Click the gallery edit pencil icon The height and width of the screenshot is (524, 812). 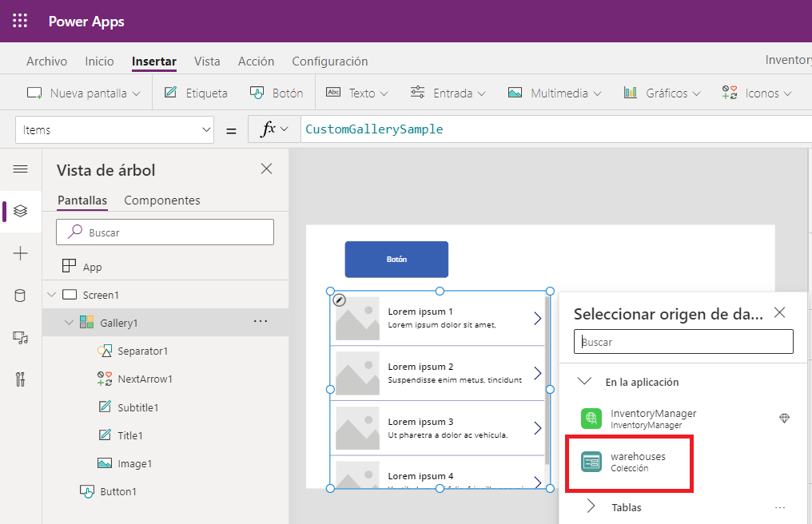[x=339, y=300]
